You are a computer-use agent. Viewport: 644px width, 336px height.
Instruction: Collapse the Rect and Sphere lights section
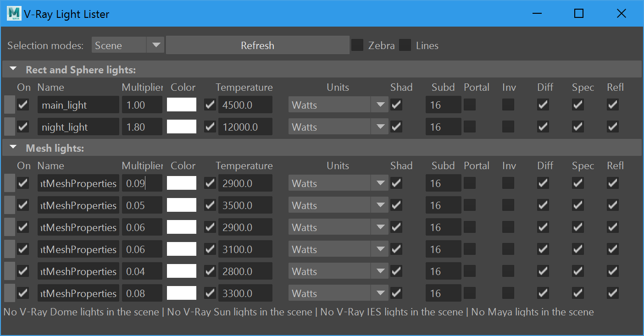pos(13,70)
